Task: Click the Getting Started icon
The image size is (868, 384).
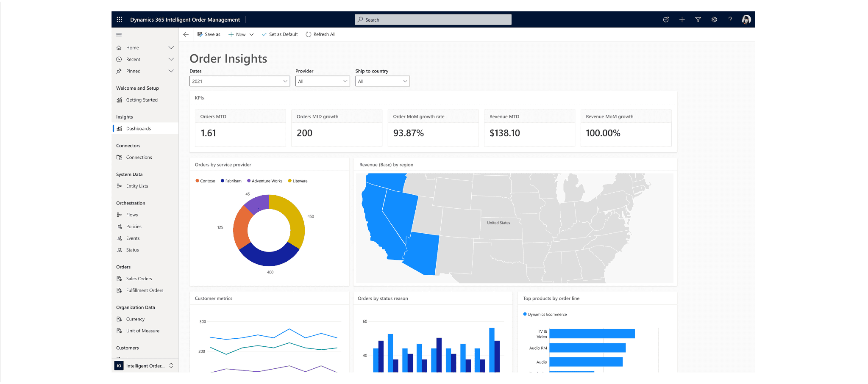Action: point(119,100)
